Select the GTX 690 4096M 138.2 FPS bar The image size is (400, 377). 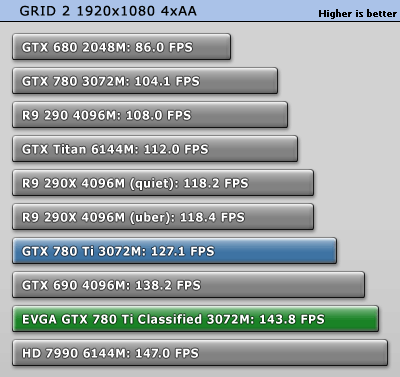189,285
